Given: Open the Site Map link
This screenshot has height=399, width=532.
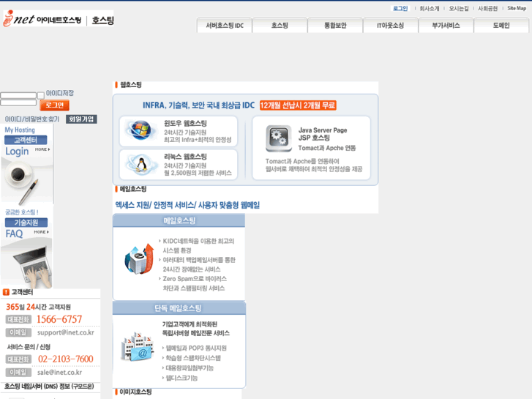Looking at the screenshot, I should pos(517,9).
